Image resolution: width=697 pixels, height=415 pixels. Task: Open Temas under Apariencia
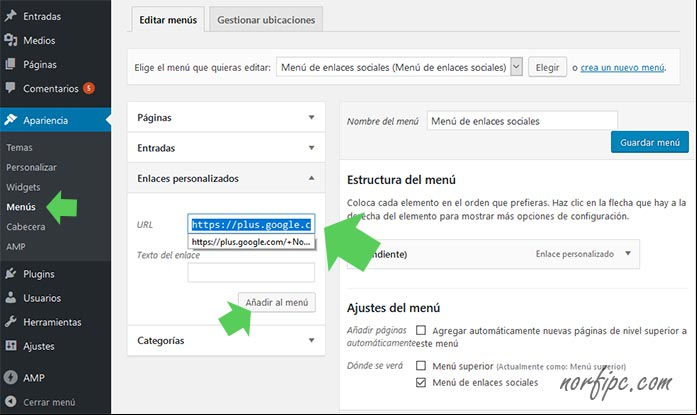coord(20,148)
